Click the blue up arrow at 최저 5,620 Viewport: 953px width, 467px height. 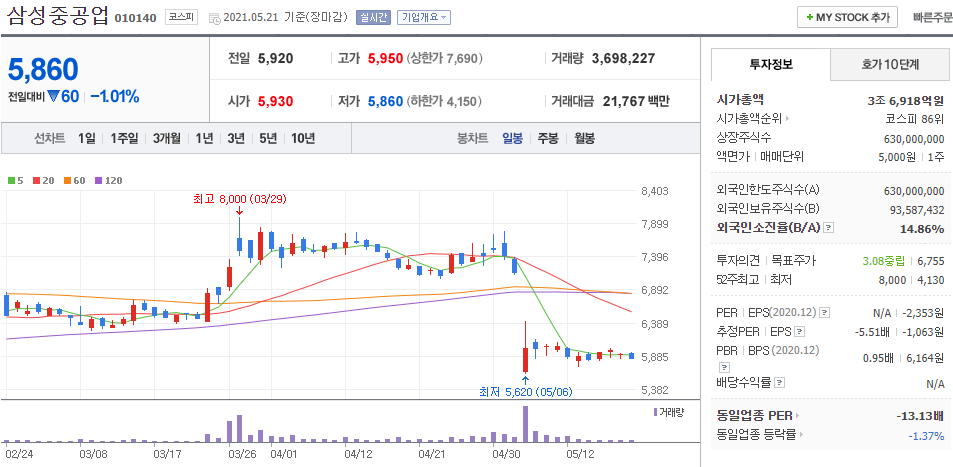[525, 381]
